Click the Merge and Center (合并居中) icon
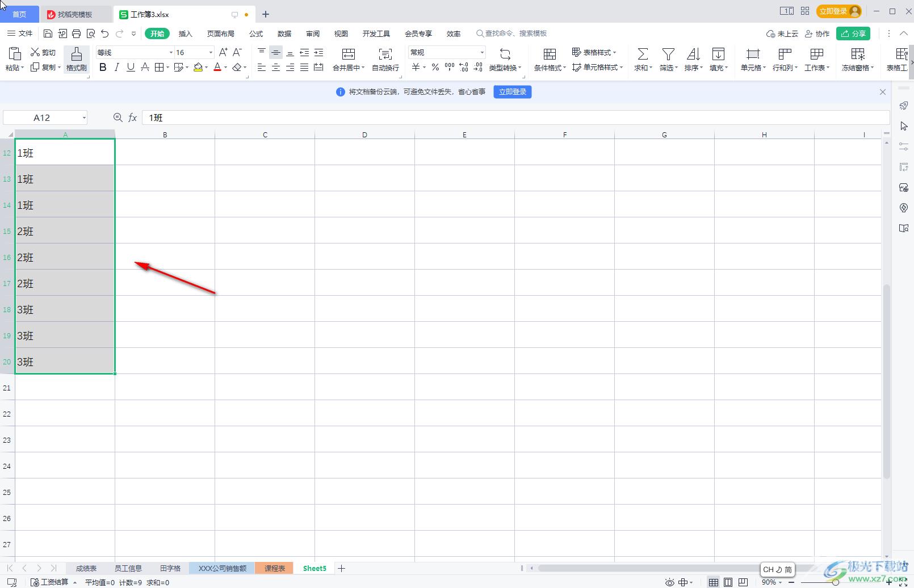The height and width of the screenshot is (588, 914). (x=349, y=54)
